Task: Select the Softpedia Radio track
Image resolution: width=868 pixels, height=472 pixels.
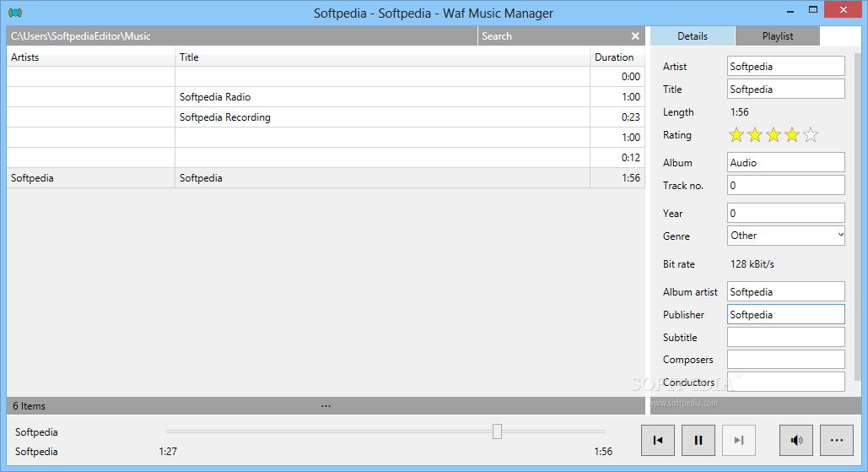Action: 326,97
